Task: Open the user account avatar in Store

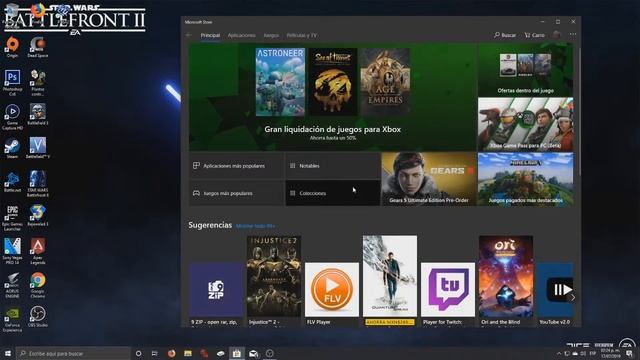Action: 557,35
